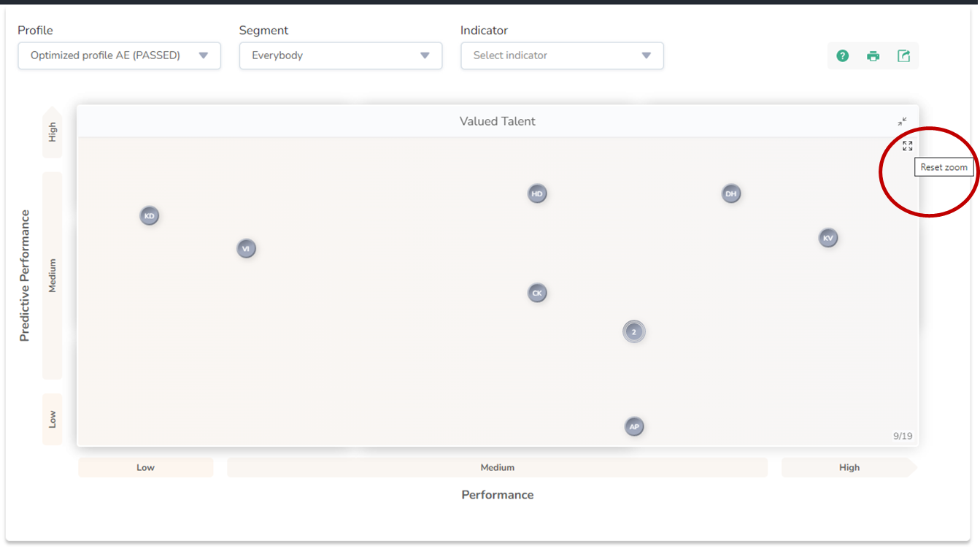The image size is (980, 554).
Task: Open the Select indicator dropdown
Action: point(562,55)
